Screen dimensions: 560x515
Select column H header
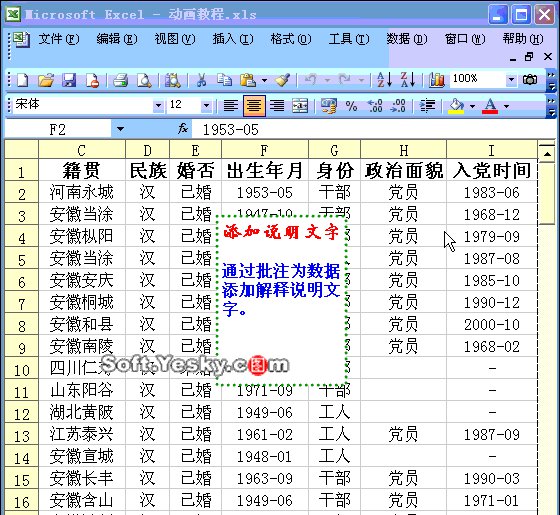point(404,150)
